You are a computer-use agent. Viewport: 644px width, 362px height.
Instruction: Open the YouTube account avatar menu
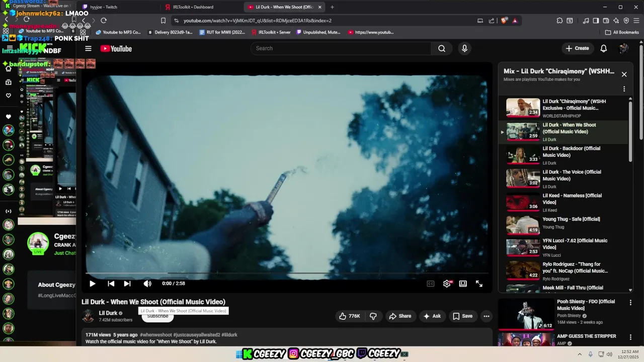point(623,48)
